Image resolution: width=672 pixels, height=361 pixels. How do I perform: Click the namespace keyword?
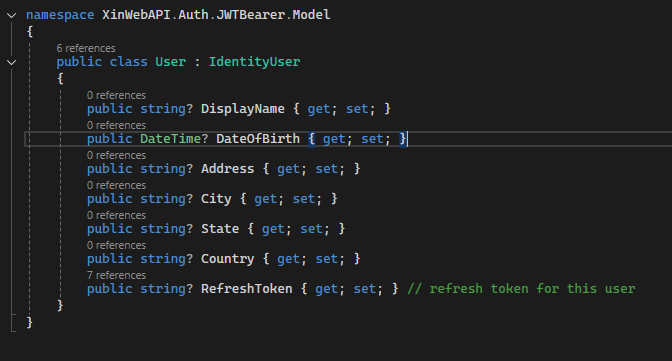point(60,15)
